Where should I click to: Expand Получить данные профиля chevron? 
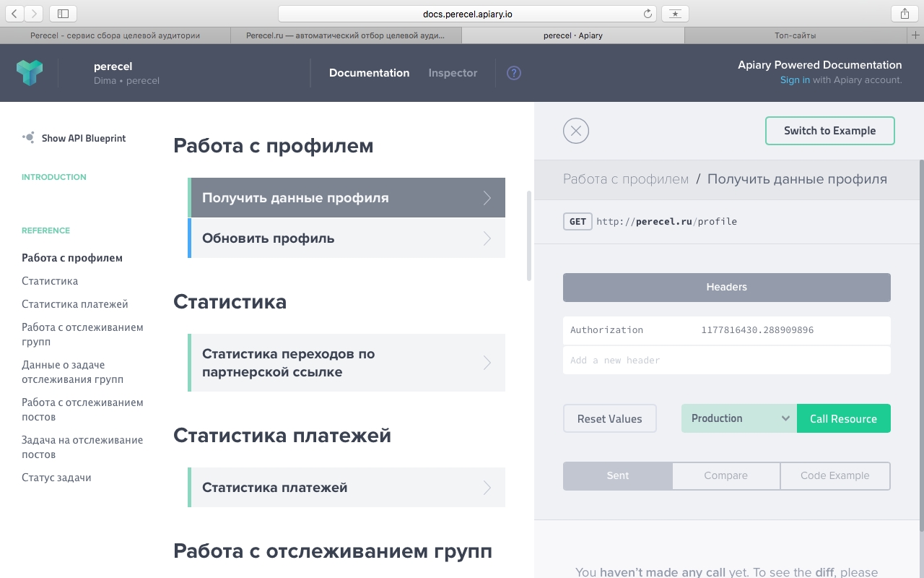(487, 198)
